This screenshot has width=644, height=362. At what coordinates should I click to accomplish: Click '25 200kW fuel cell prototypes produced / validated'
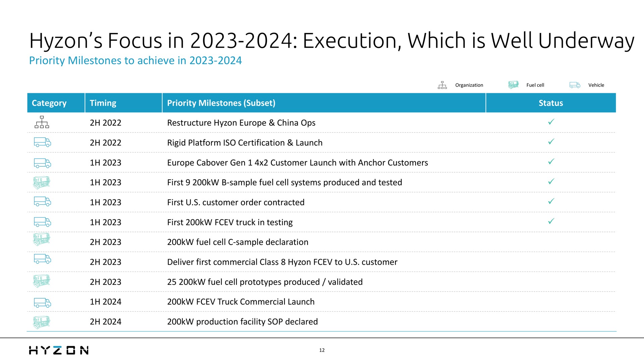265,282
